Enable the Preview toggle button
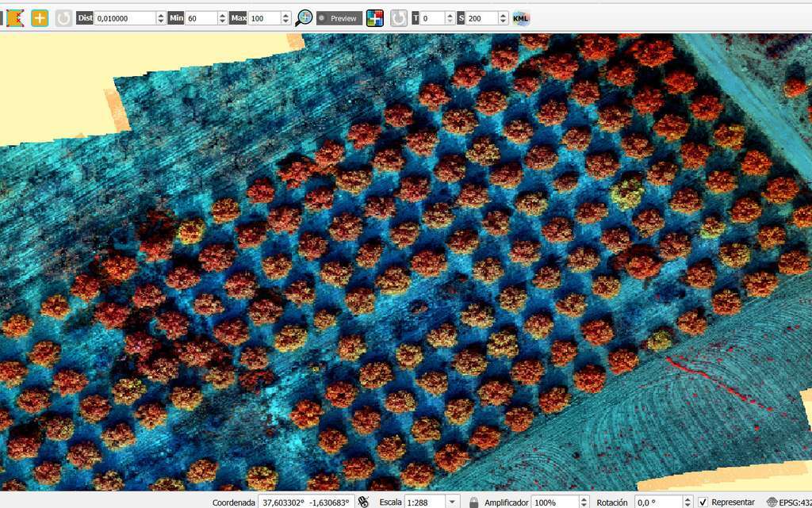Viewport: 812px width, 508px height. tap(339, 18)
